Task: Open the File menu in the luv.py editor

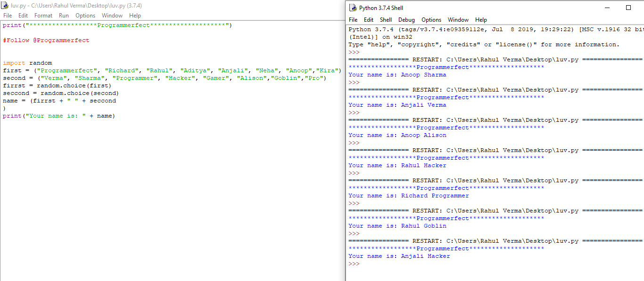Action: coord(8,15)
